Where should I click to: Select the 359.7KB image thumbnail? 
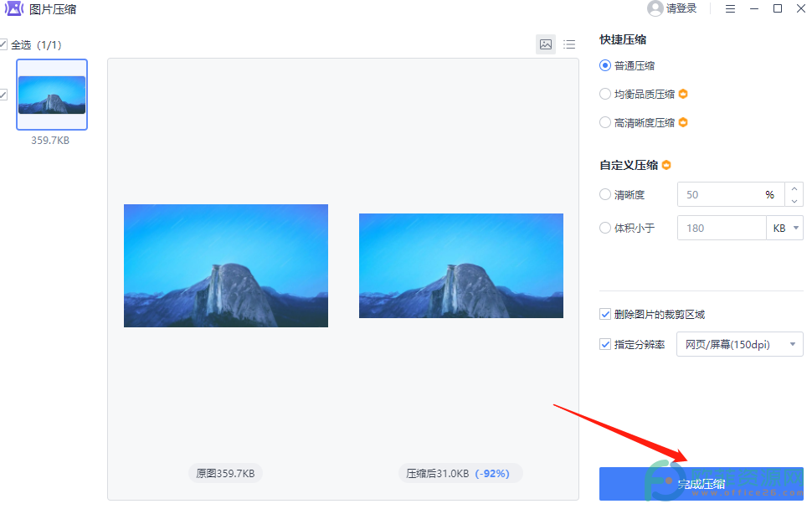click(52, 95)
